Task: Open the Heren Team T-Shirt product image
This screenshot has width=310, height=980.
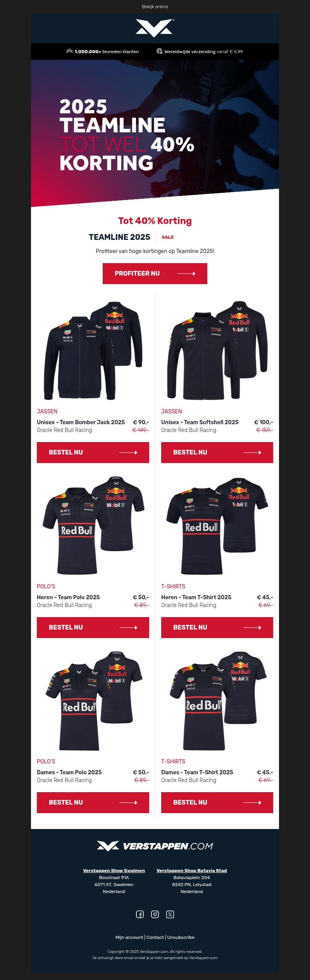Action: (x=217, y=526)
